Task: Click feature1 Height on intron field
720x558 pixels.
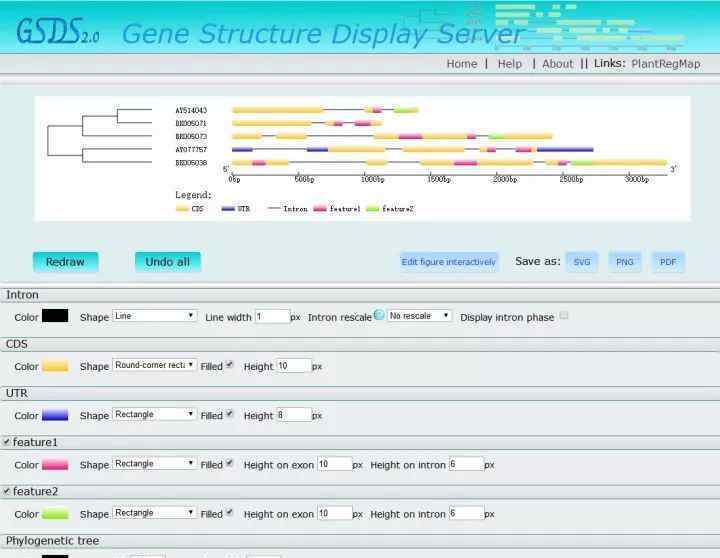Action: click(467, 464)
